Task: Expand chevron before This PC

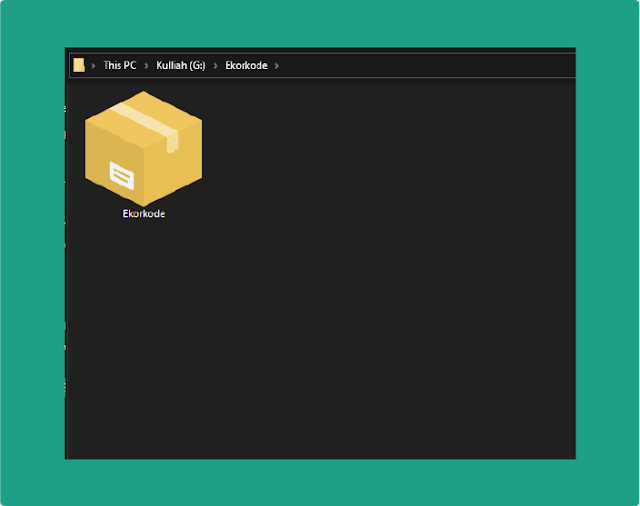Action: pos(93,66)
